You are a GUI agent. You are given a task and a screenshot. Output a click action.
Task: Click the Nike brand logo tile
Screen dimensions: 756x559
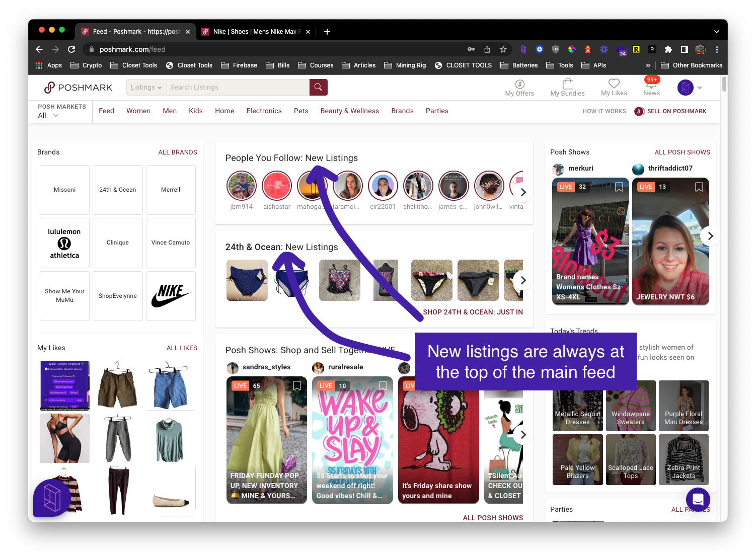point(171,296)
